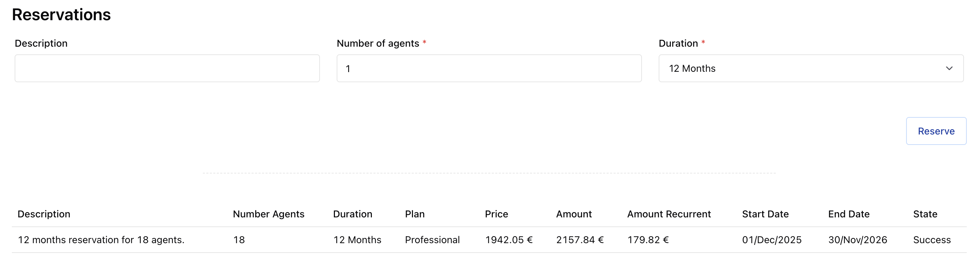Click the End Date column header
980x255 pixels.
click(849, 214)
